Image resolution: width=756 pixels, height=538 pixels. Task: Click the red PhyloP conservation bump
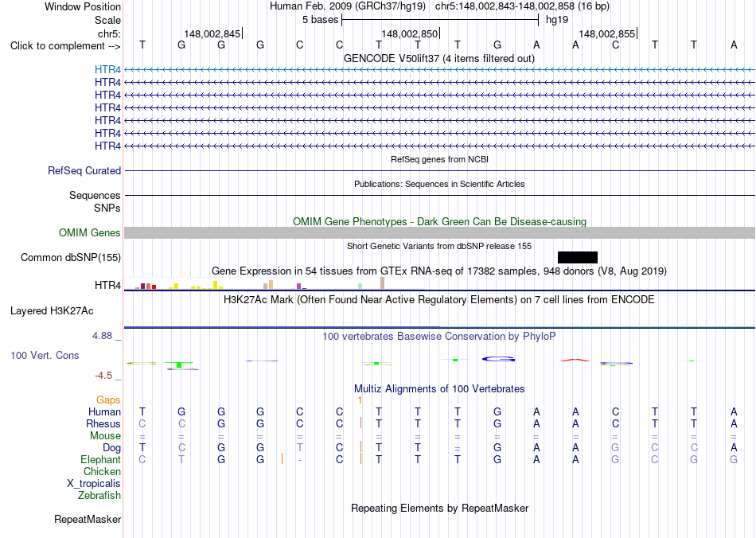(x=575, y=360)
